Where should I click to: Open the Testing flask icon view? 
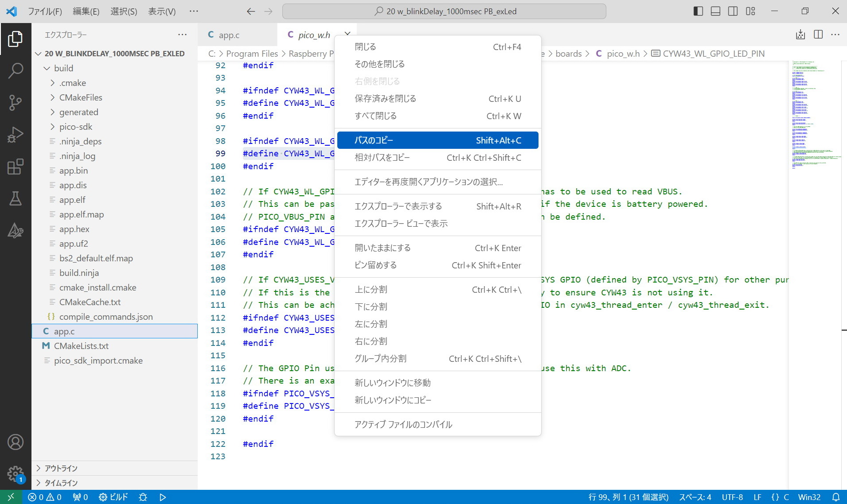[x=16, y=199]
